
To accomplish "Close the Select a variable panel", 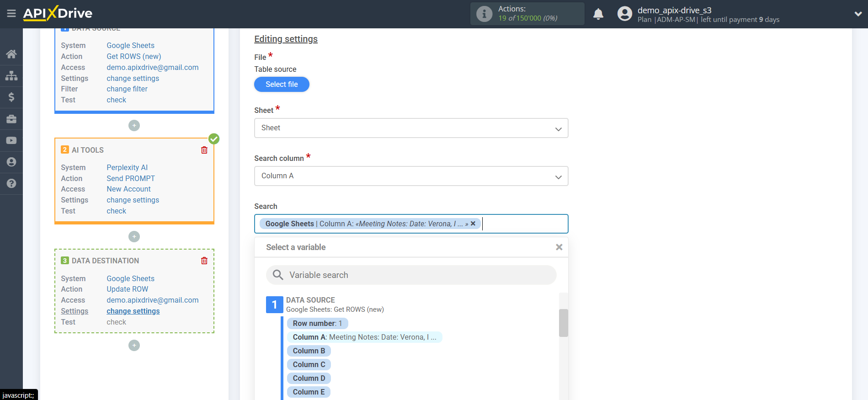I will click(559, 247).
